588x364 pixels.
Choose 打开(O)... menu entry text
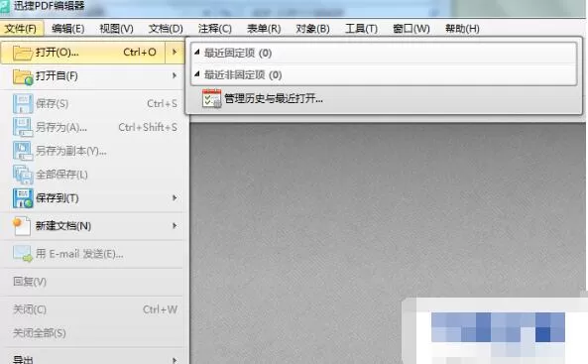click(x=57, y=53)
